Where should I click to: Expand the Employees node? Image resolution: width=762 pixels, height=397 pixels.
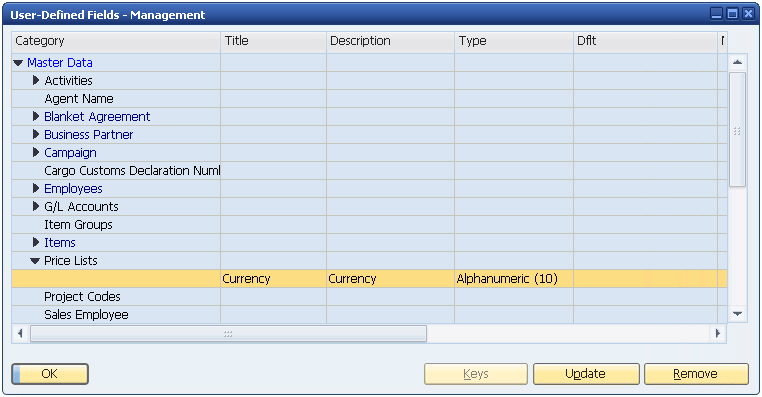tap(35, 189)
